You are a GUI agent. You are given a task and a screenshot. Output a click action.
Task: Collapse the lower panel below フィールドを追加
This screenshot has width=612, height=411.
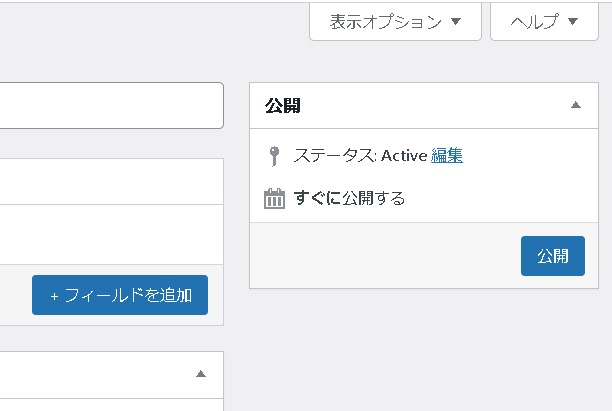point(200,374)
